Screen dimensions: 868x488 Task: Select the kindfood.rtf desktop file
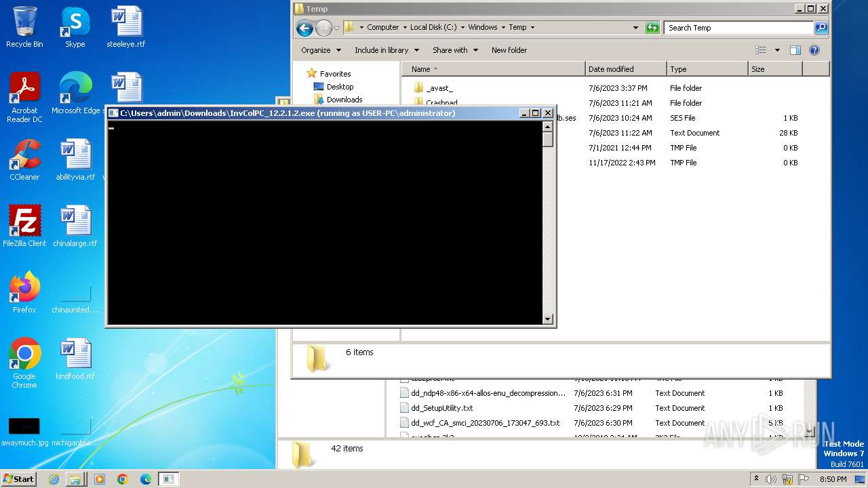tap(75, 359)
